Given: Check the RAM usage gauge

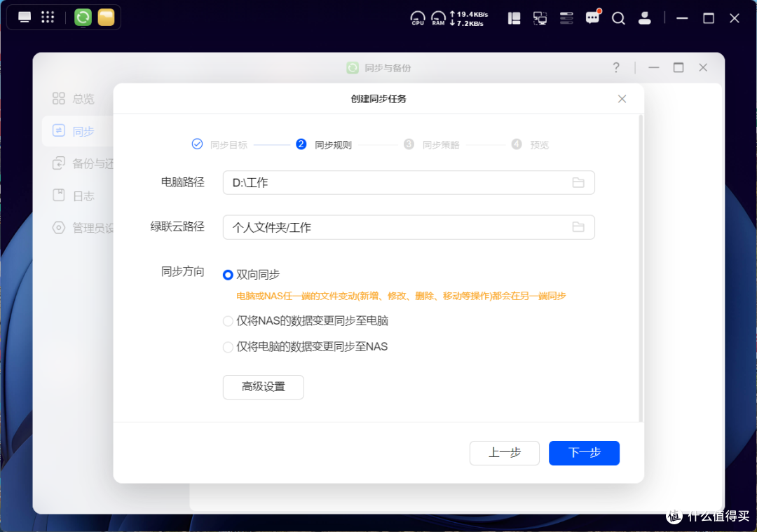Looking at the screenshot, I should tap(438, 18).
